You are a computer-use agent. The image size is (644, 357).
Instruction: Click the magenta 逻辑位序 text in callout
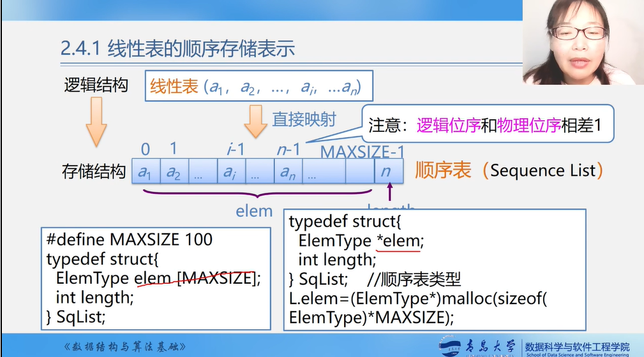[x=448, y=125]
